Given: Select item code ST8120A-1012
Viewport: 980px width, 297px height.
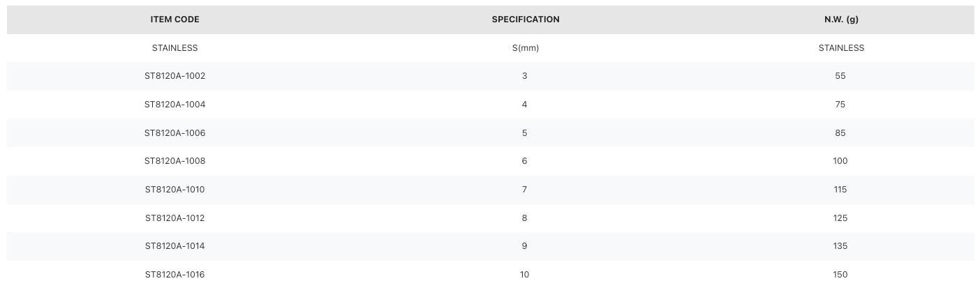Looking at the screenshot, I should click(x=175, y=218).
